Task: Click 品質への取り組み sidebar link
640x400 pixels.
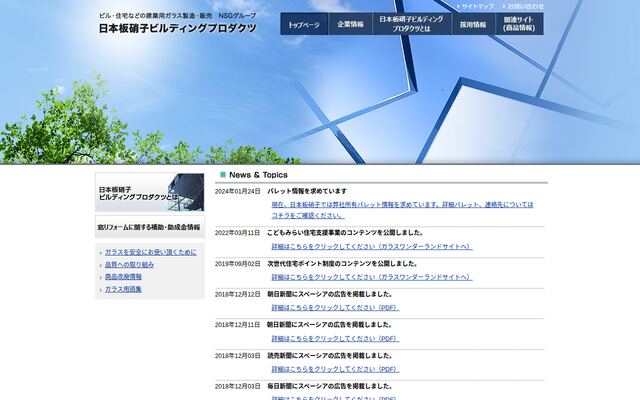Action: coord(129,264)
